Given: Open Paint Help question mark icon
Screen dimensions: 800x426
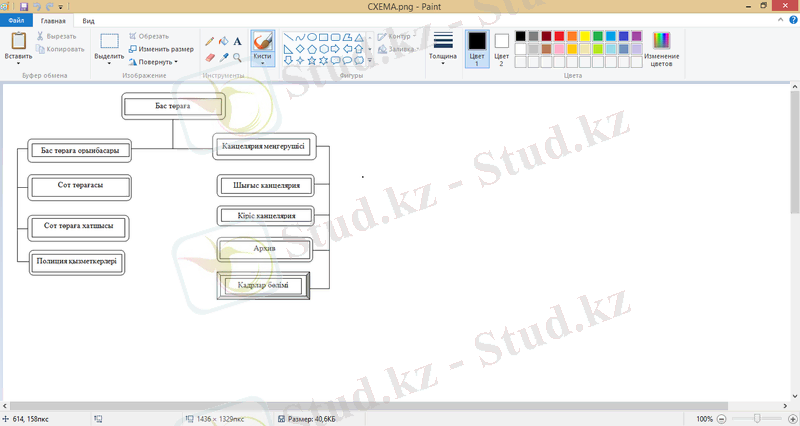Looking at the screenshot, I should (x=793, y=20).
